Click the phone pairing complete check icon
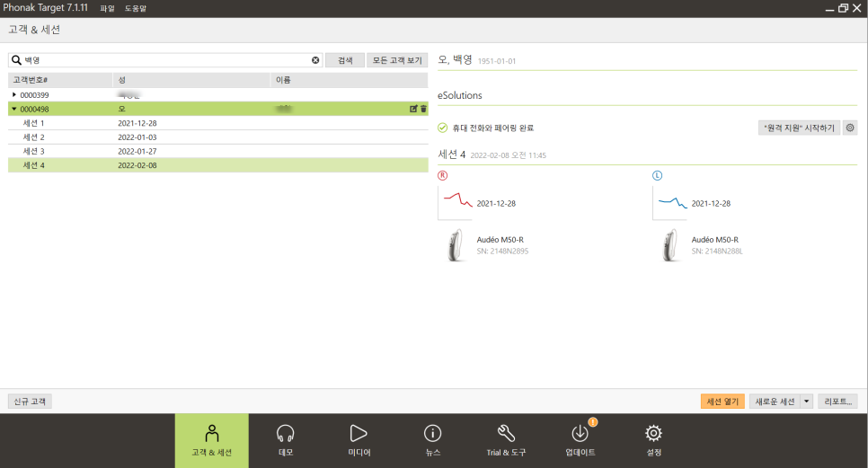Viewport: 868px width, 468px height. (442, 128)
